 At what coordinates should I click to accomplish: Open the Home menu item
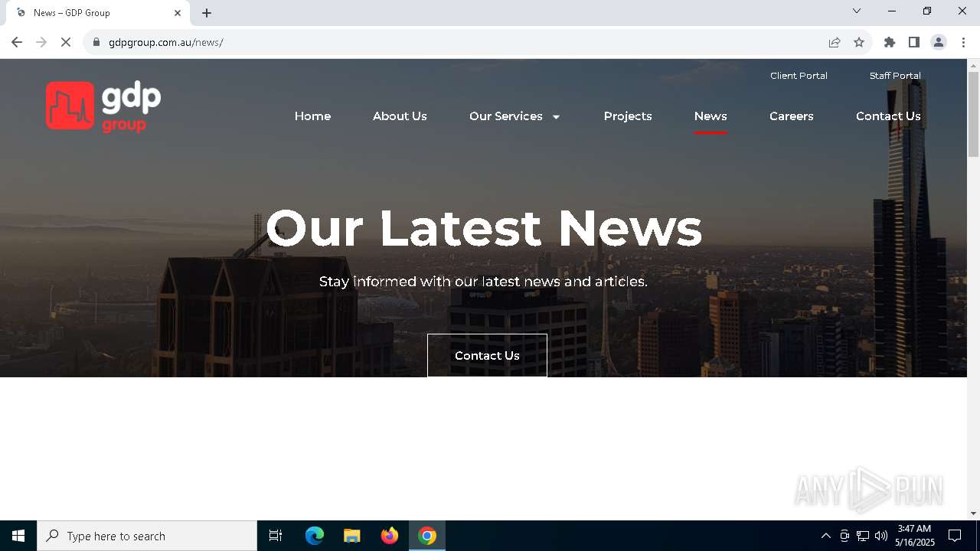(312, 116)
